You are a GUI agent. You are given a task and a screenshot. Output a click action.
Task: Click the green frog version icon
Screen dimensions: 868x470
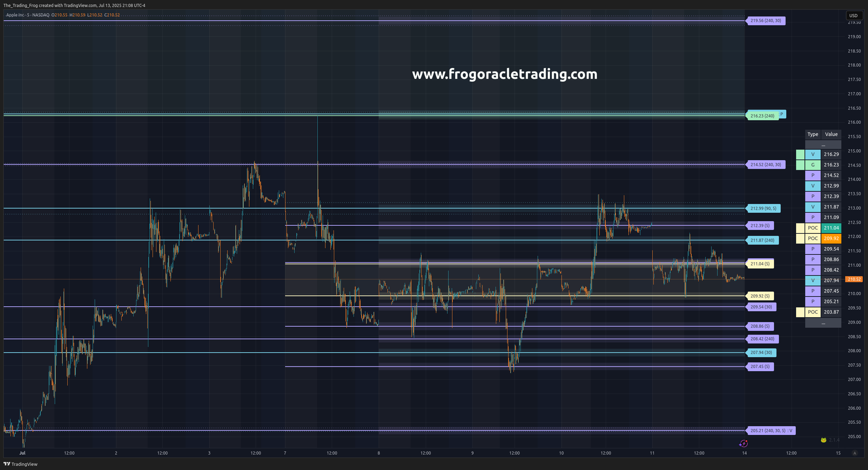point(823,440)
